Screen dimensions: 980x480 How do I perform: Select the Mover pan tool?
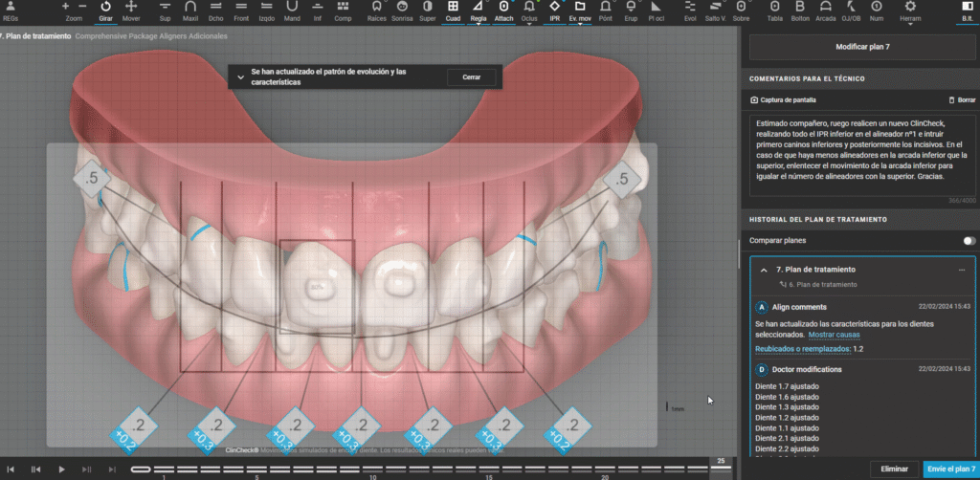[x=131, y=11]
